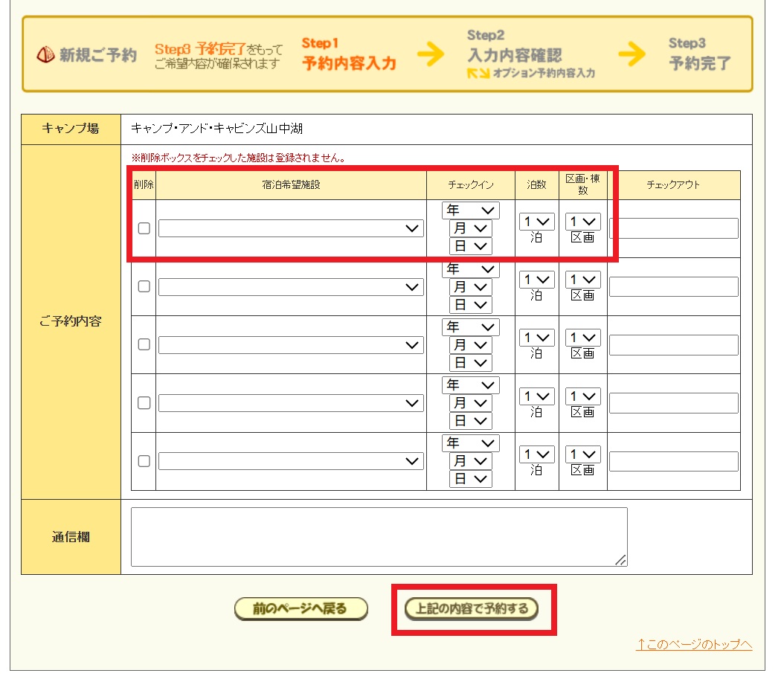784x679 pixels.
Task: Tick the third row 削除 checkbox
Action: pyautogui.click(x=144, y=344)
